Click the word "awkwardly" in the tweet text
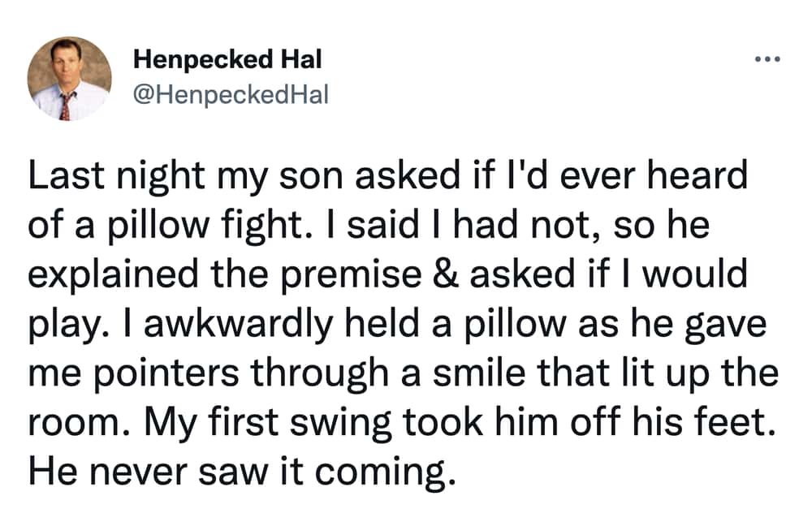 238,325
